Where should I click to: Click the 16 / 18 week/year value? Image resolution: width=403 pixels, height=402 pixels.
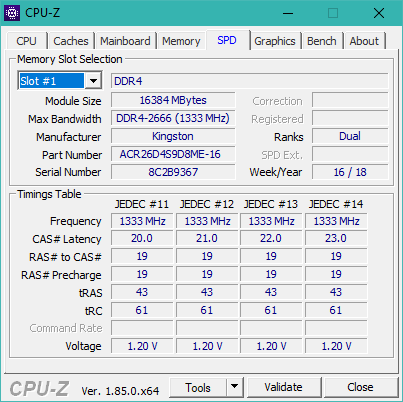350,172
